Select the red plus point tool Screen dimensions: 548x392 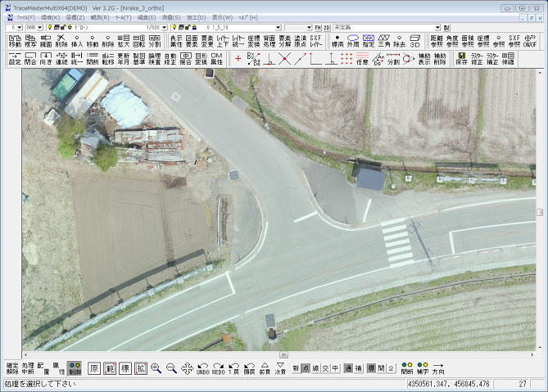(x=238, y=59)
